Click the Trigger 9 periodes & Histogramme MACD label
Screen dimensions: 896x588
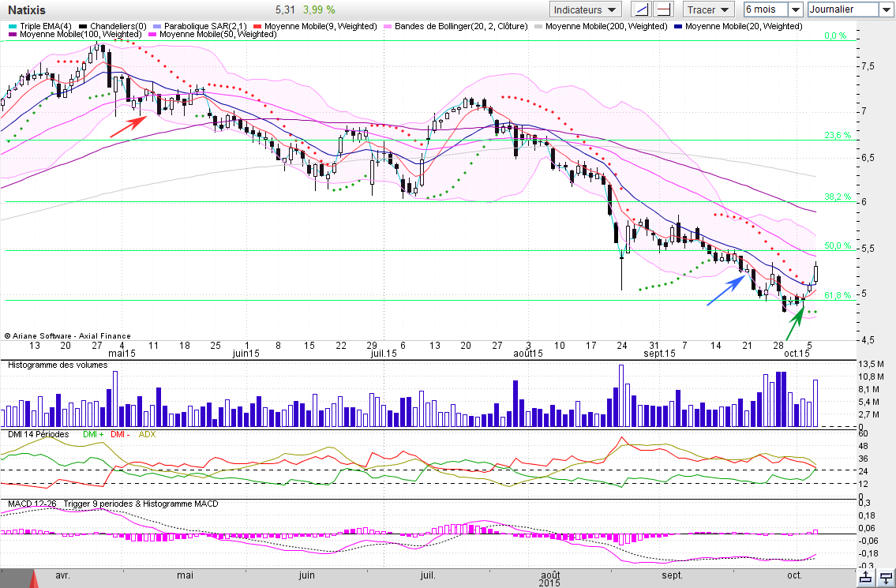[x=141, y=504]
